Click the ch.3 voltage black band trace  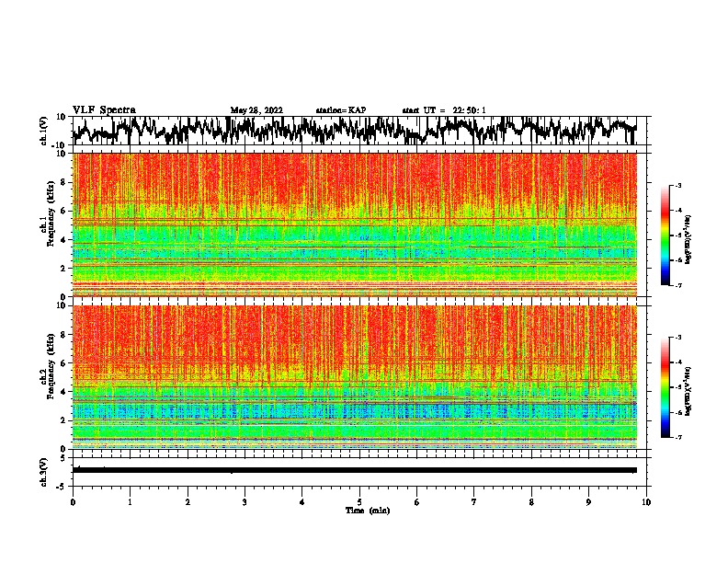(354, 470)
